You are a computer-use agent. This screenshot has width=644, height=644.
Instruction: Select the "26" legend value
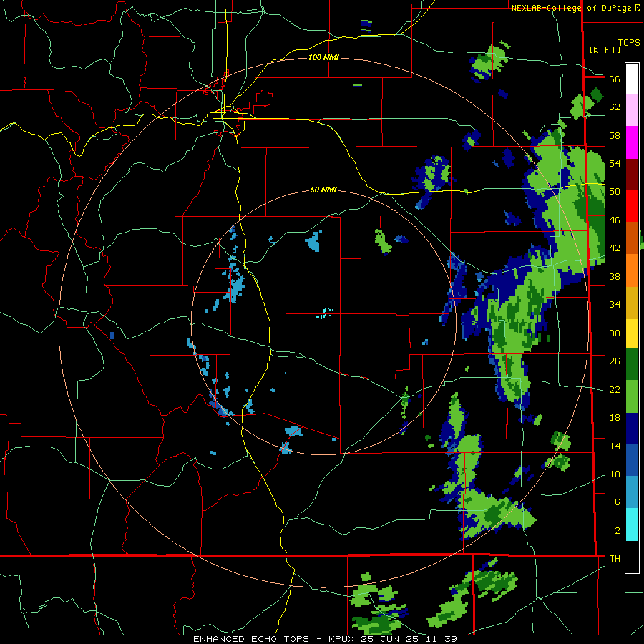pyautogui.click(x=615, y=361)
